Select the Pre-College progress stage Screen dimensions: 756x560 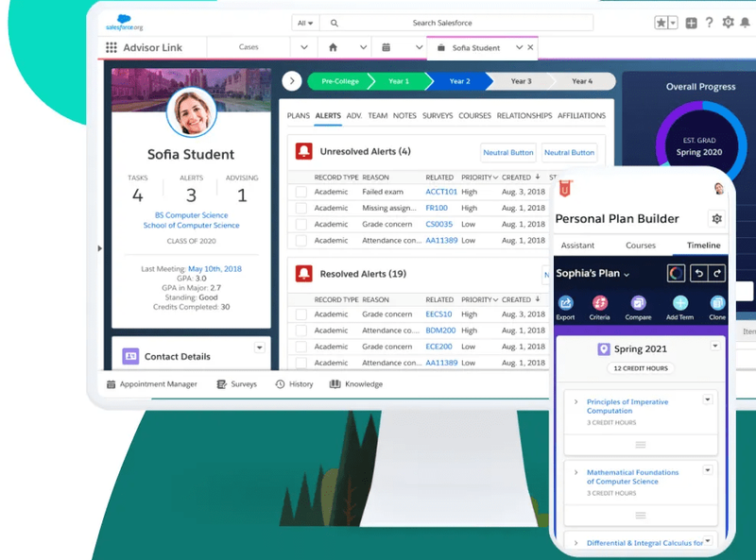pyautogui.click(x=340, y=81)
